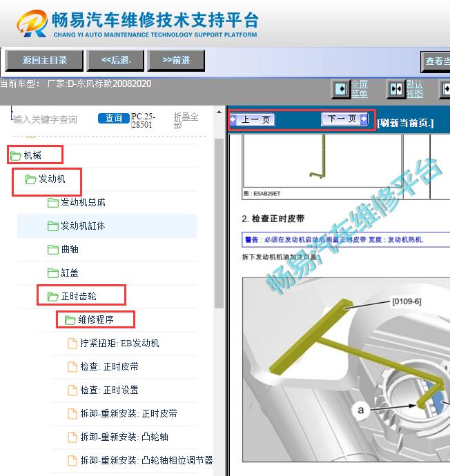Open document 拆卸-重新安装: 凸轮轴
Viewport: 450px width, 476px height.
pos(124,437)
